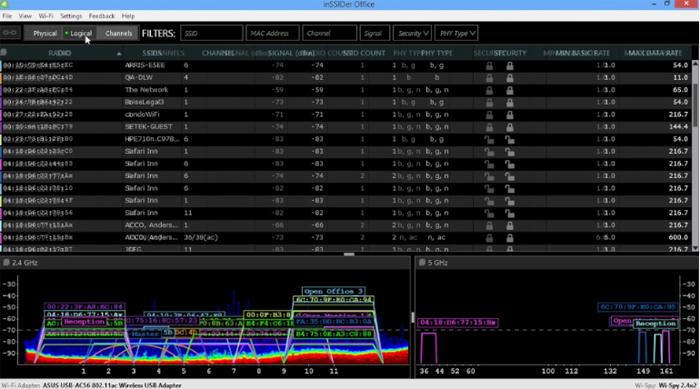Sort by the MAX DATA RATE column header

tap(655, 53)
